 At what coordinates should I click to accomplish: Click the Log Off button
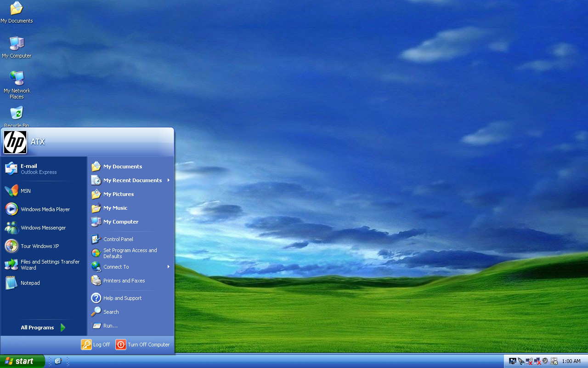tap(96, 345)
